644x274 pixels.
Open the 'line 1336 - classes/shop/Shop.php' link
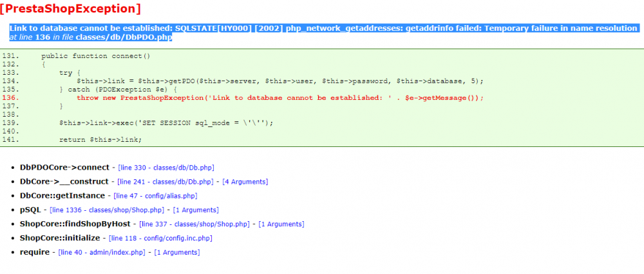(107, 210)
